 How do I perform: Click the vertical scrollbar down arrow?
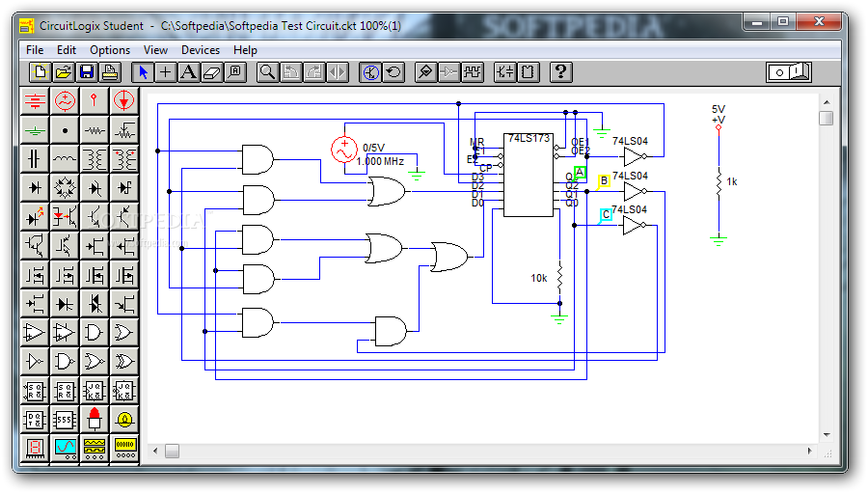(x=827, y=435)
